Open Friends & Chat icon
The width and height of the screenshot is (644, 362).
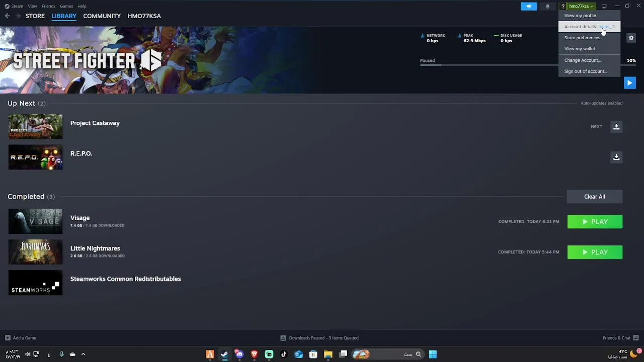(x=636, y=338)
